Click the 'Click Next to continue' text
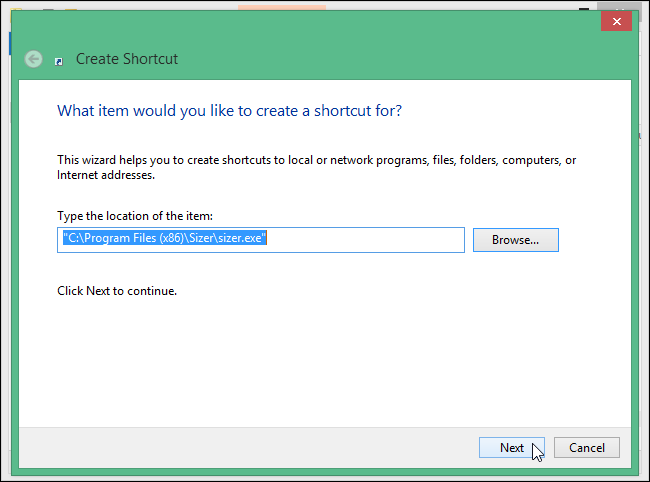The width and height of the screenshot is (650, 482). [x=117, y=291]
